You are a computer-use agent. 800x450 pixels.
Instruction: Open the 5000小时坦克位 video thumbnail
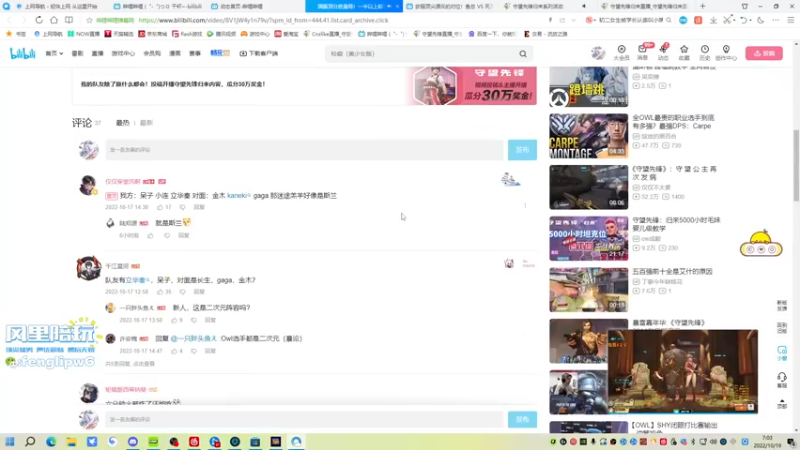(588, 238)
